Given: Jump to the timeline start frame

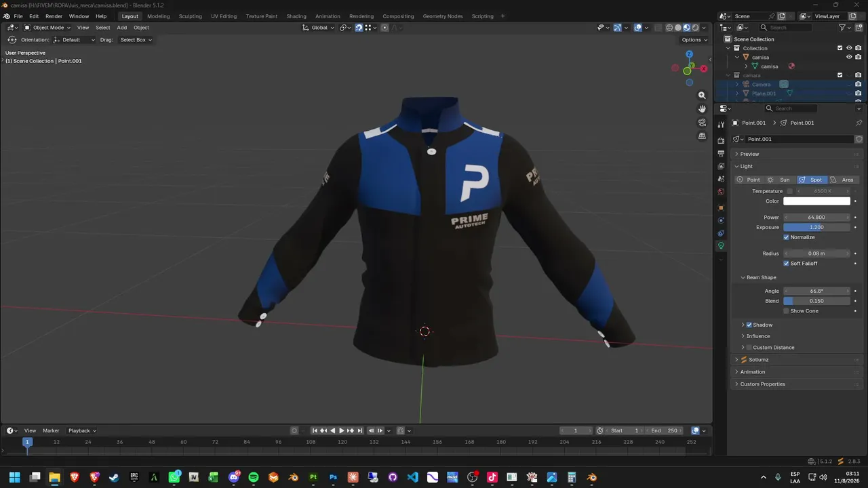Looking at the screenshot, I should (315, 430).
